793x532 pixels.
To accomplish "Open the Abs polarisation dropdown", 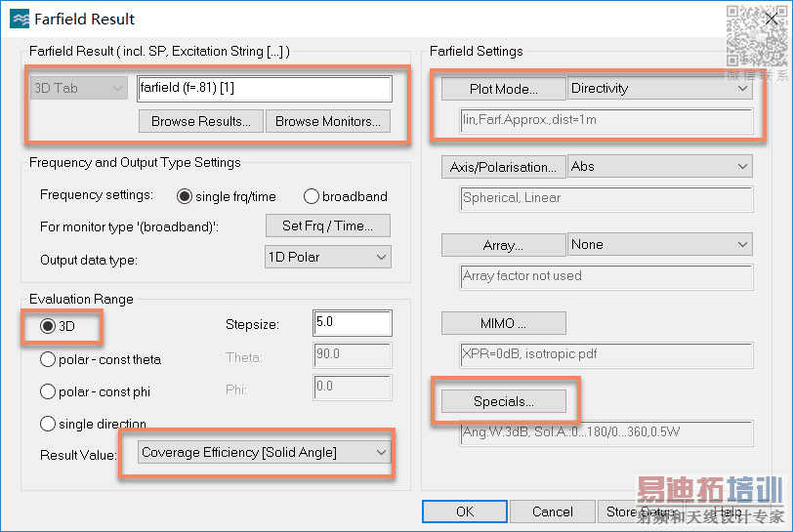I will coord(660,166).
